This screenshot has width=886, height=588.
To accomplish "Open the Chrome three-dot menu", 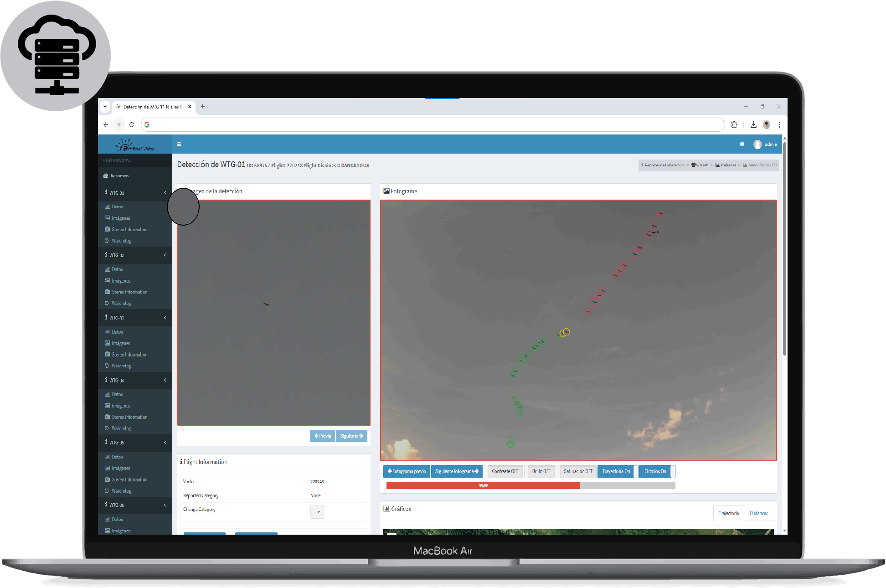I will (779, 124).
